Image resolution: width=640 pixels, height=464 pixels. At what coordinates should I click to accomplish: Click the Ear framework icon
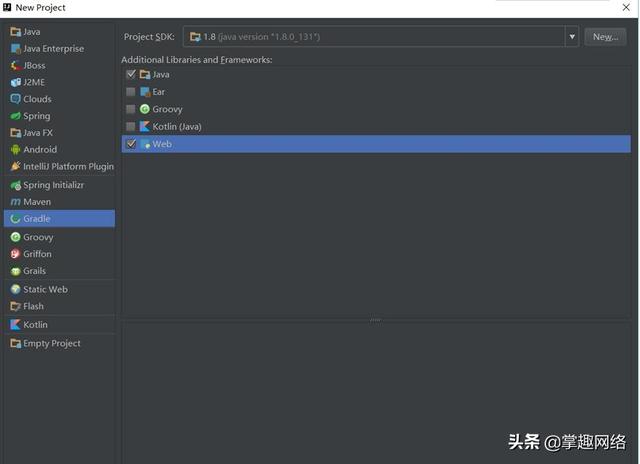coord(145,92)
